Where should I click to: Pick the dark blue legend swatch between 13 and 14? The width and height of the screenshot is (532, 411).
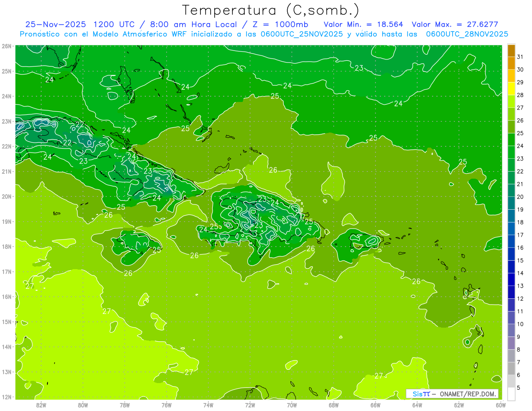coord(512,279)
